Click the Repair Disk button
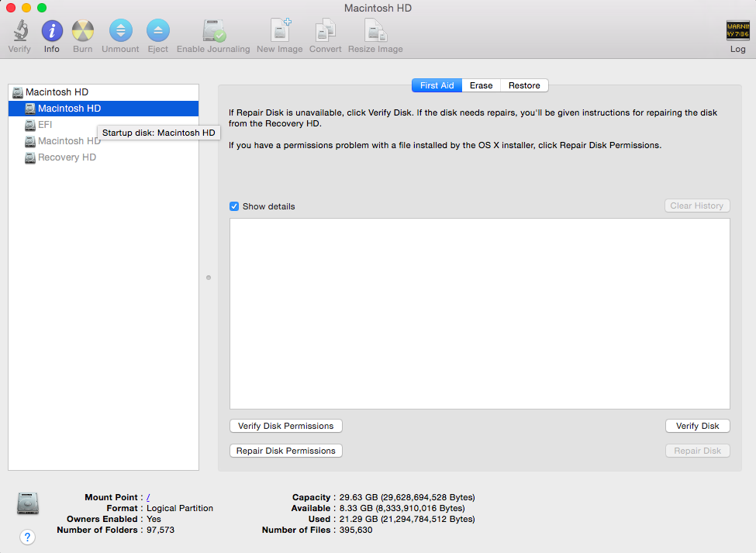756x553 pixels. pyautogui.click(x=697, y=451)
